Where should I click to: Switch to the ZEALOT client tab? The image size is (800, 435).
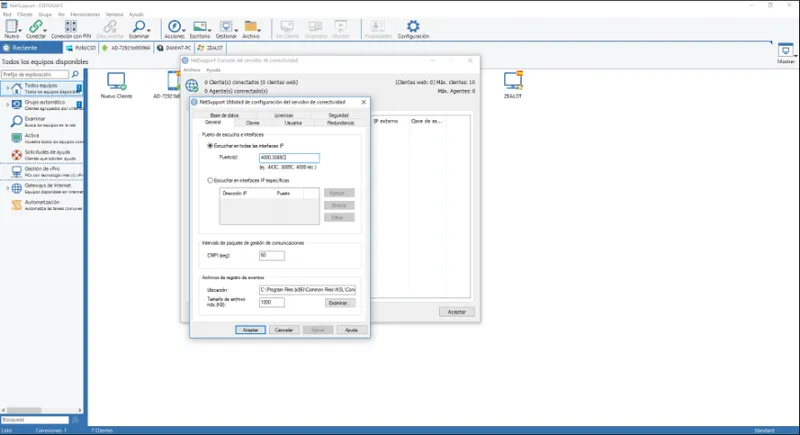210,48
